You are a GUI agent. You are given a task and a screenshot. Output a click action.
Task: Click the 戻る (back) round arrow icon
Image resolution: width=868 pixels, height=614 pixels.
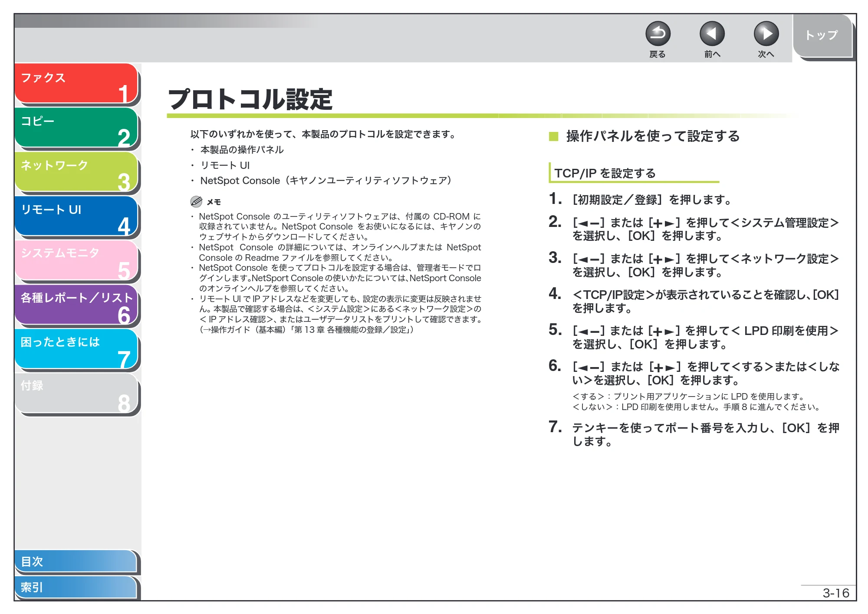[658, 34]
